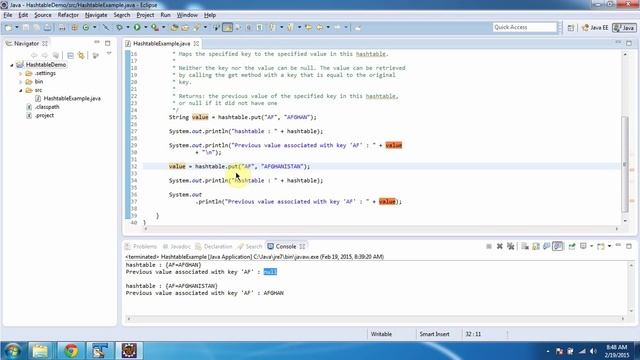Collapse the HashtableDemo project node
This screenshot has height=360, width=640.
coord(12,65)
